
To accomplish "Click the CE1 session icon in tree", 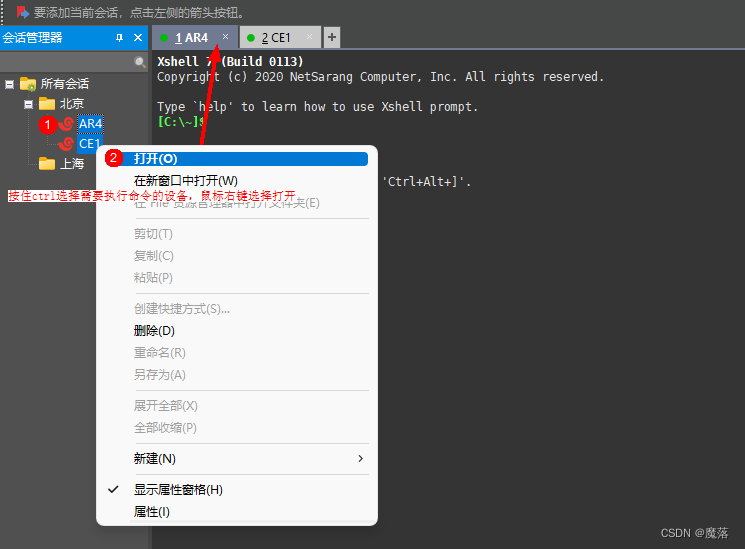I will (x=66, y=144).
